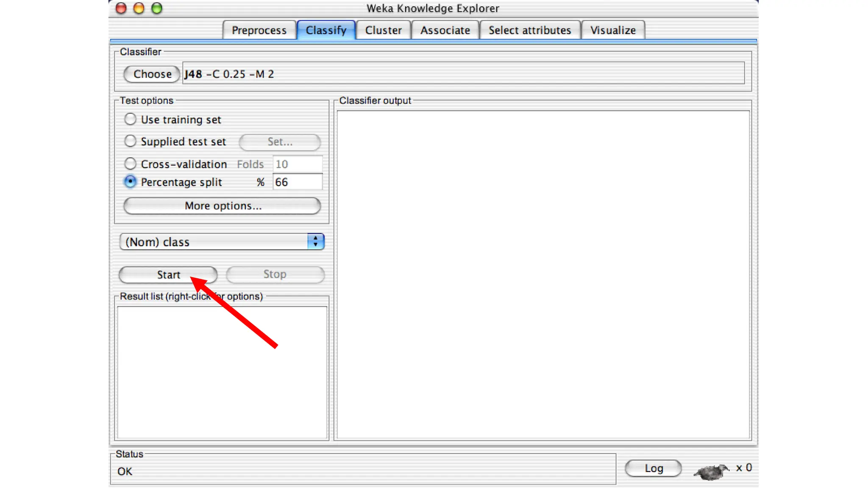Viewport: 868px width, 488px height.
Task: Click the Choose classifier button
Action: point(152,74)
